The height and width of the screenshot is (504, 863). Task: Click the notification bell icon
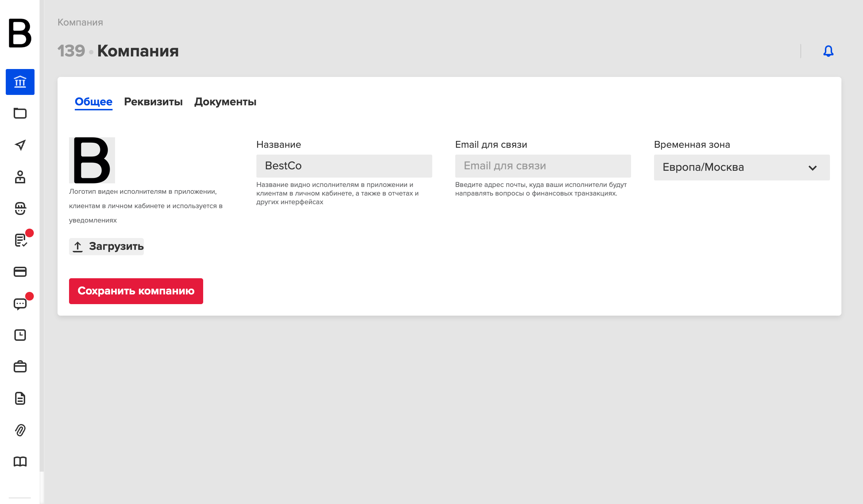[x=828, y=51]
